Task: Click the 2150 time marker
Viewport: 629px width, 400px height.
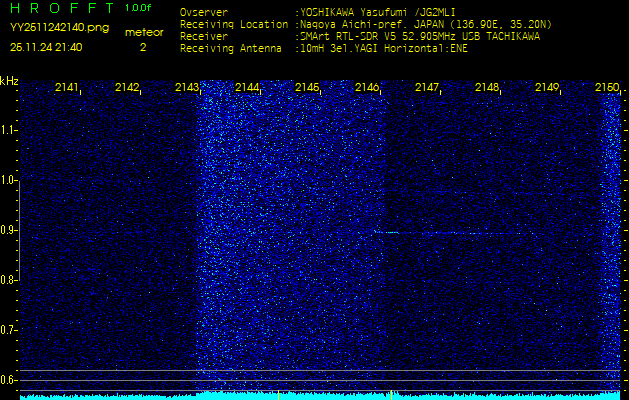Action: [x=607, y=87]
